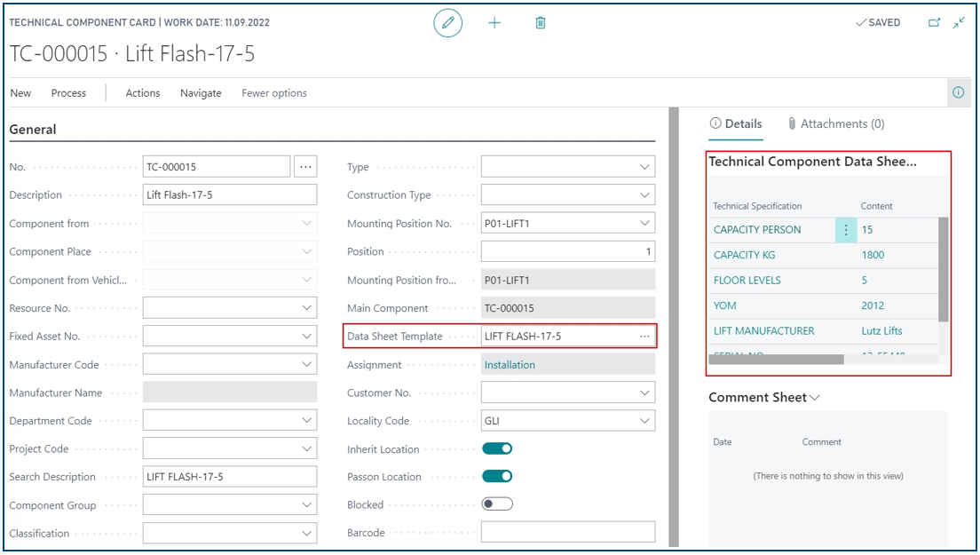Image resolution: width=980 pixels, height=555 pixels.
Task: Switch to the Attachments (0) tab
Action: [836, 123]
